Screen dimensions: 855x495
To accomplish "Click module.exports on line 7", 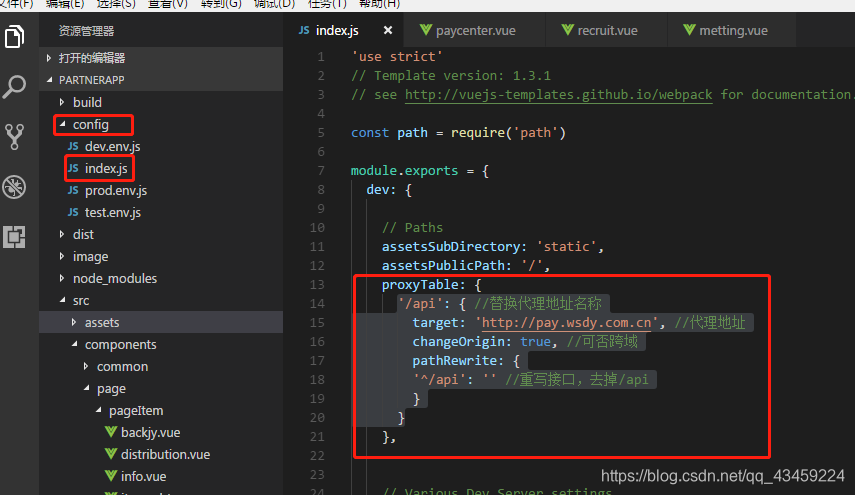I will tap(404, 171).
